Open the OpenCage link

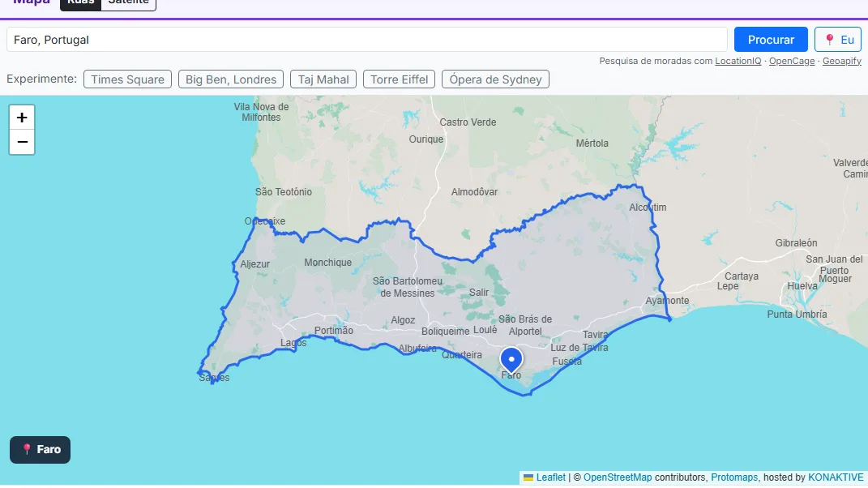click(792, 61)
